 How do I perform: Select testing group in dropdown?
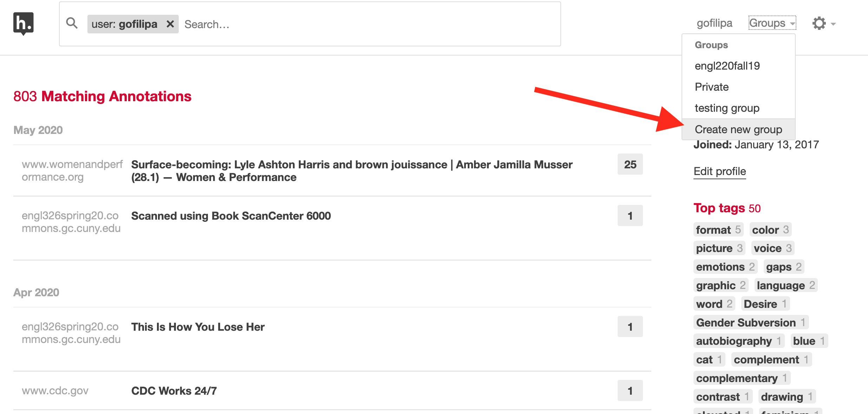727,108
